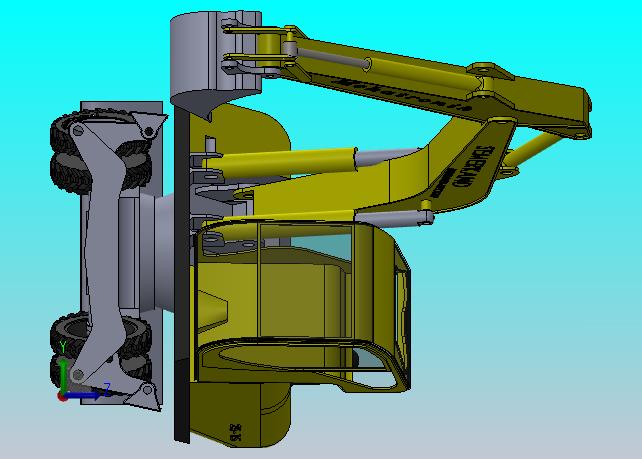Screen dimensions: 642x459
Task: Select the gray cylindrical housing at the boom base
Action: pyautogui.click(x=215, y=61)
